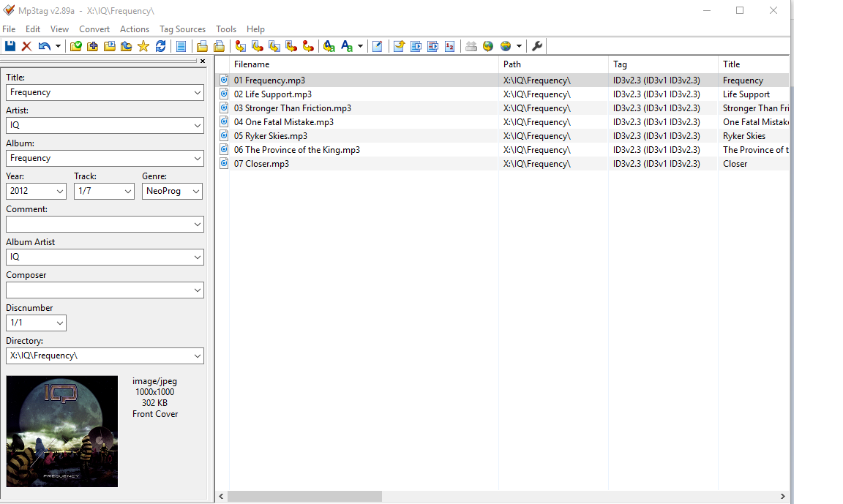Expand the Track dropdown showing 1/7
The width and height of the screenshot is (843, 504).
[x=128, y=191]
